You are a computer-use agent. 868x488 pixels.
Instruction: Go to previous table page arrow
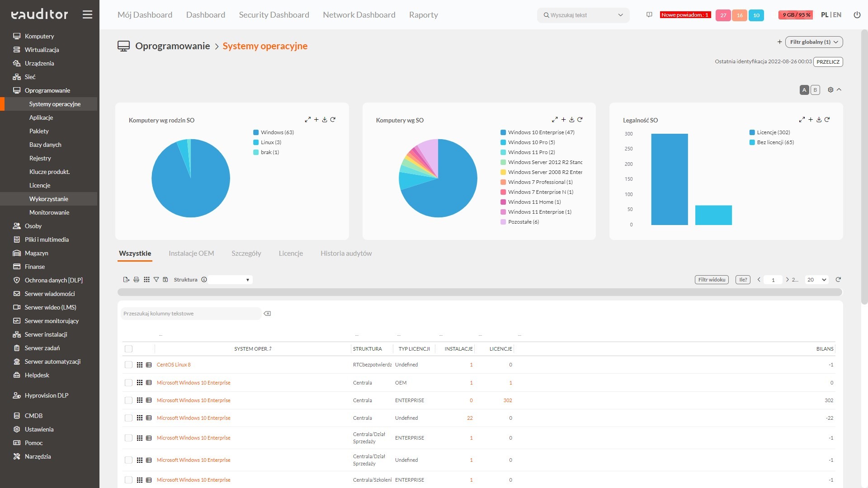759,280
